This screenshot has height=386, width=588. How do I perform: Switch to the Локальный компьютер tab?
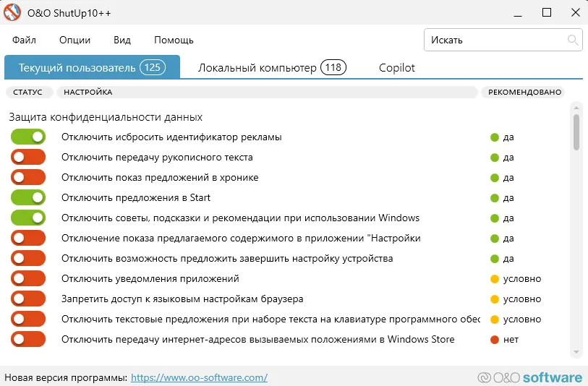[272, 68]
